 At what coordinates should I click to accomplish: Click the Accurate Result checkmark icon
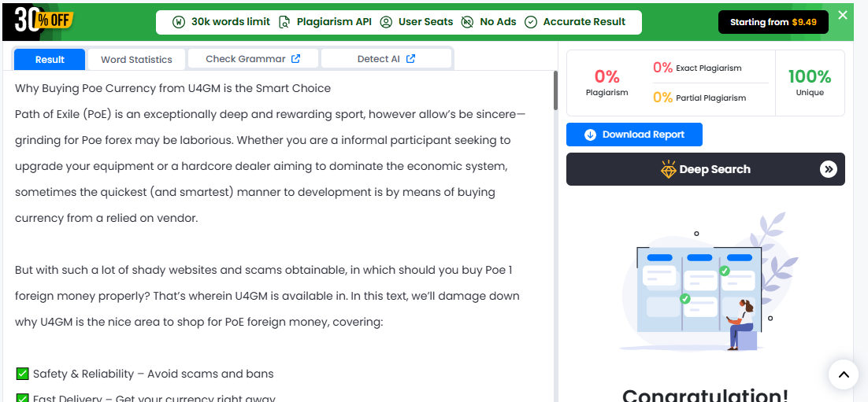click(x=531, y=22)
